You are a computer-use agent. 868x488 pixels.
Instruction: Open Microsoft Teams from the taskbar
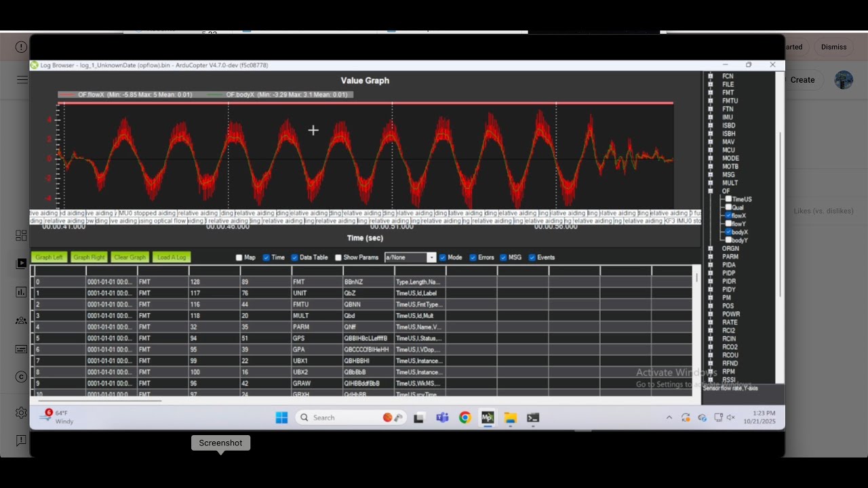(x=442, y=418)
